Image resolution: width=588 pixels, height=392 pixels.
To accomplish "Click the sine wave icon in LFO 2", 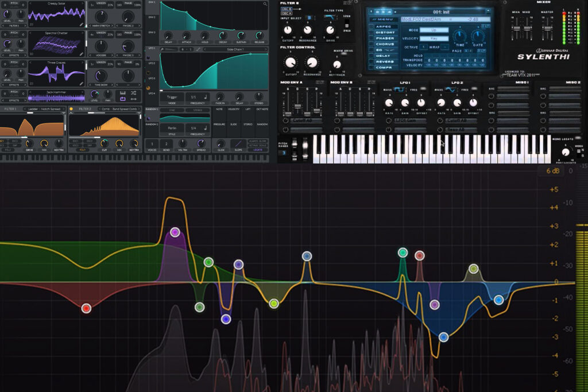I will 450,90.
